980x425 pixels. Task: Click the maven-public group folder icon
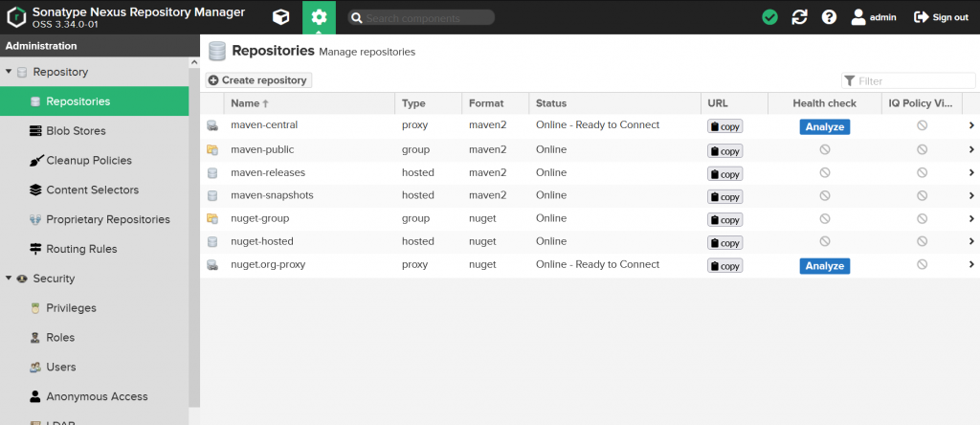click(212, 150)
